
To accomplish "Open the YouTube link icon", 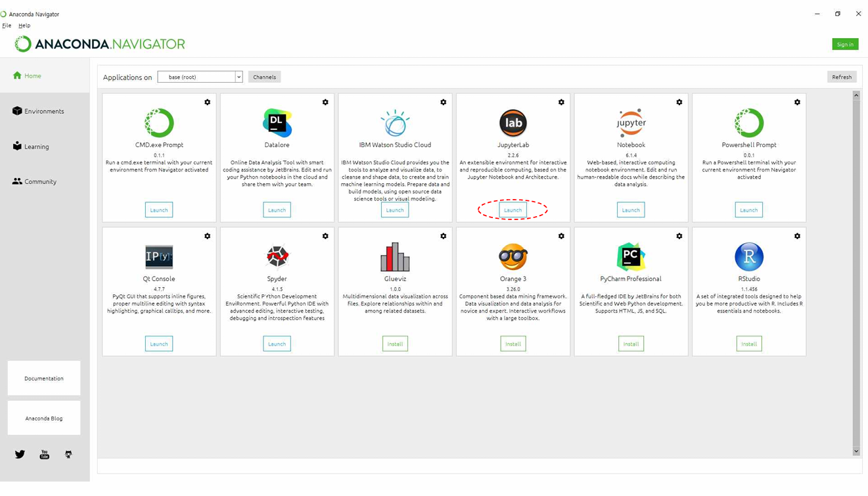I will coord(44,455).
